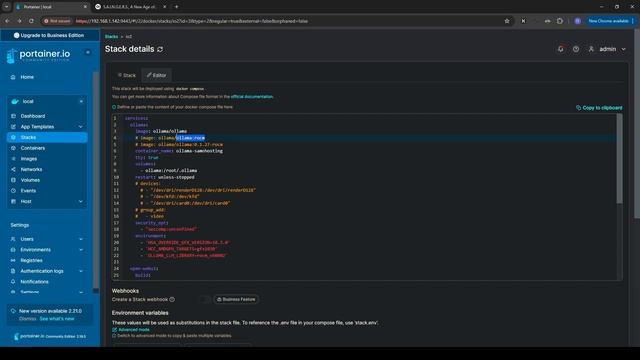This screenshot has height=360, width=640.
Task: Click the Environments disk icon
Action: (x=13, y=250)
